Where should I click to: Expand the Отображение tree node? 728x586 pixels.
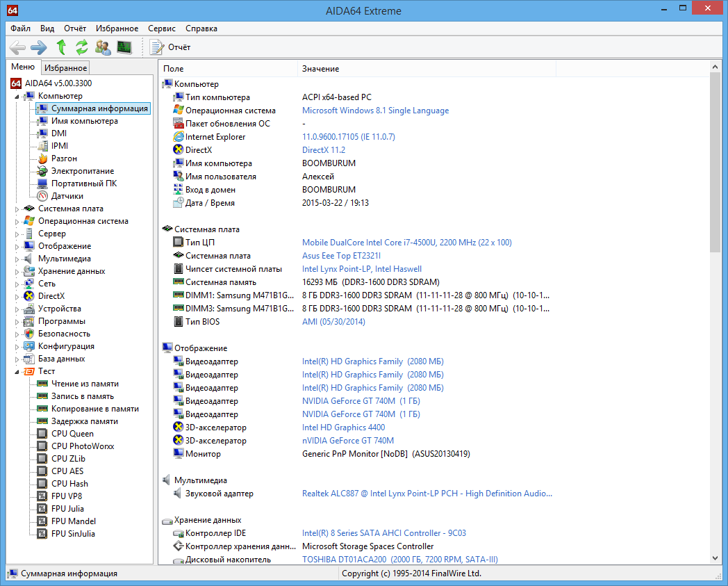pyautogui.click(x=17, y=247)
